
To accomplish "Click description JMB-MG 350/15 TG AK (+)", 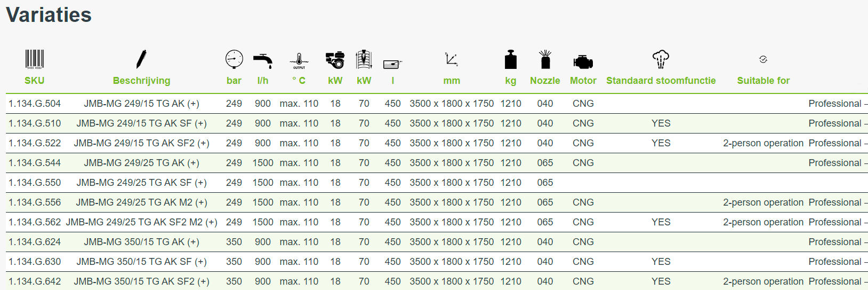I will click(141, 242).
